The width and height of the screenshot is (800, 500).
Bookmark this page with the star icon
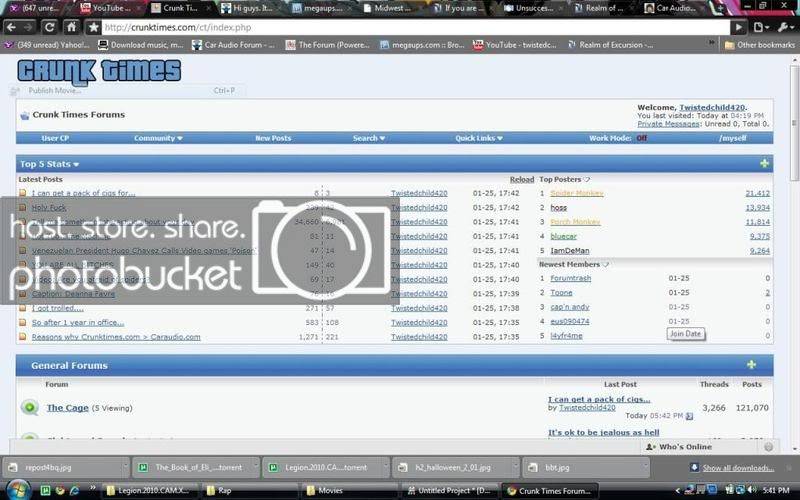pyautogui.click(x=93, y=27)
